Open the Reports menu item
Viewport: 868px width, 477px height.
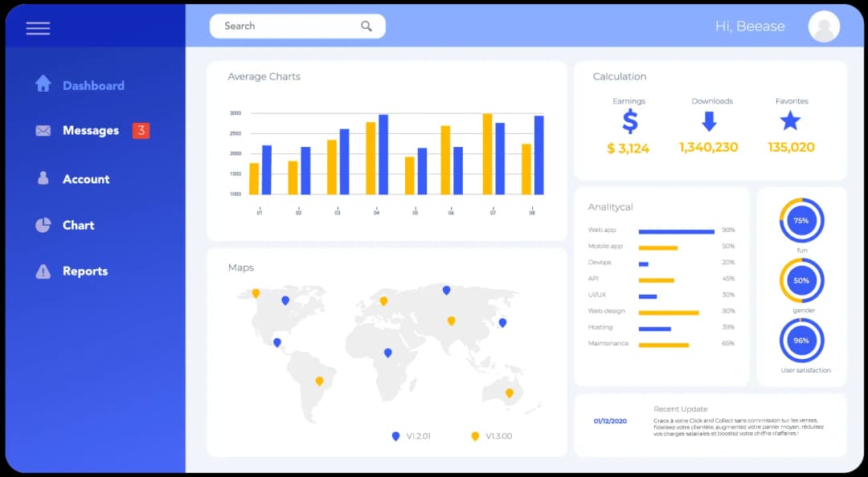click(x=85, y=271)
